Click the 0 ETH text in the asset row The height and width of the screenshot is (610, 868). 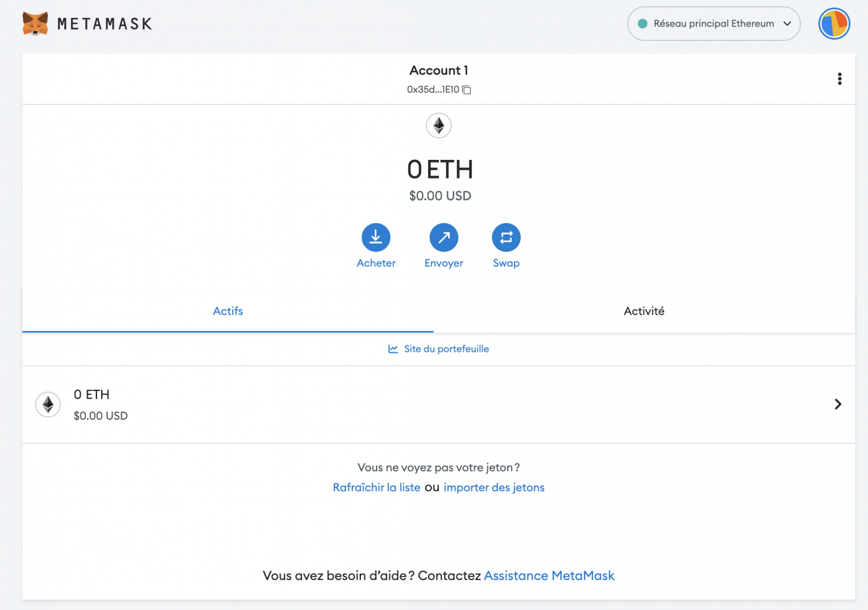pos(91,395)
